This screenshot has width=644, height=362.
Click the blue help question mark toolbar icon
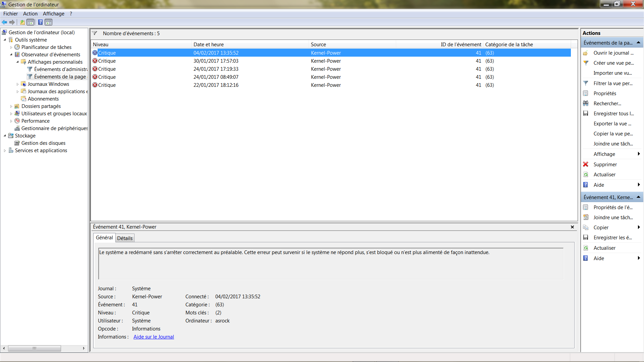[x=40, y=22]
